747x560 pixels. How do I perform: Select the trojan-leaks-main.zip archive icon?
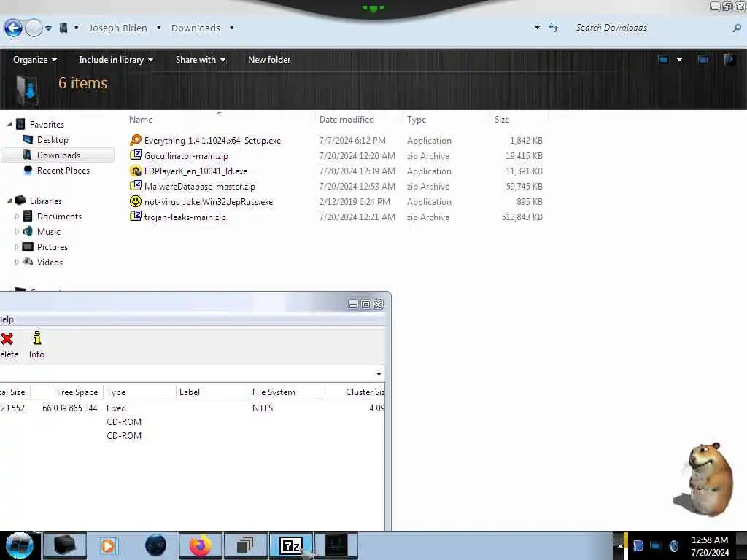(136, 217)
